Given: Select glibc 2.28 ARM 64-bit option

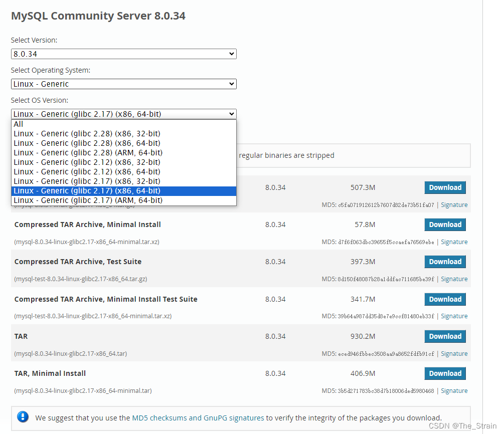Looking at the screenshot, I should pyautogui.click(x=124, y=152).
